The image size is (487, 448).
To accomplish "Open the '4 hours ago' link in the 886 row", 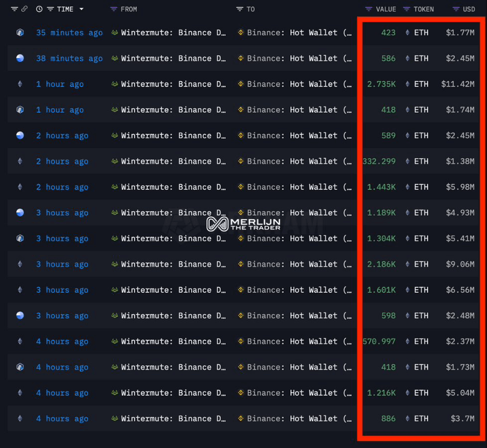I will (62, 419).
